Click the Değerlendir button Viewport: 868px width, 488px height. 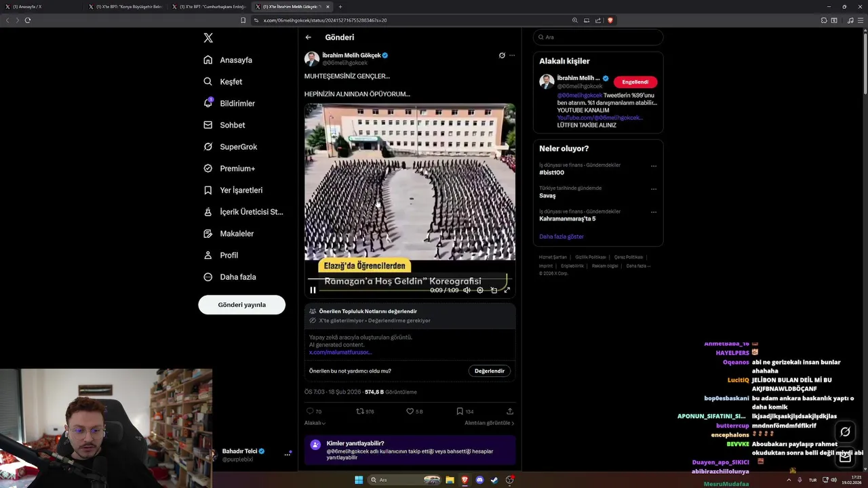[489, 371]
